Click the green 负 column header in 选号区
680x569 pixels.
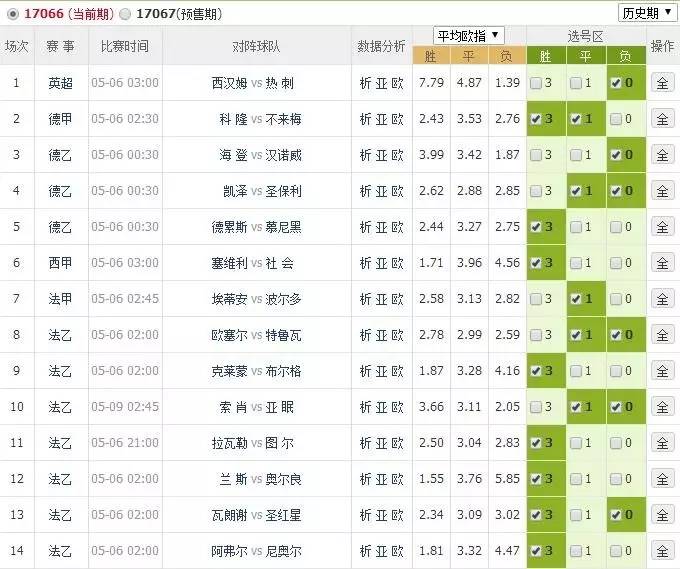pyautogui.click(x=626, y=56)
